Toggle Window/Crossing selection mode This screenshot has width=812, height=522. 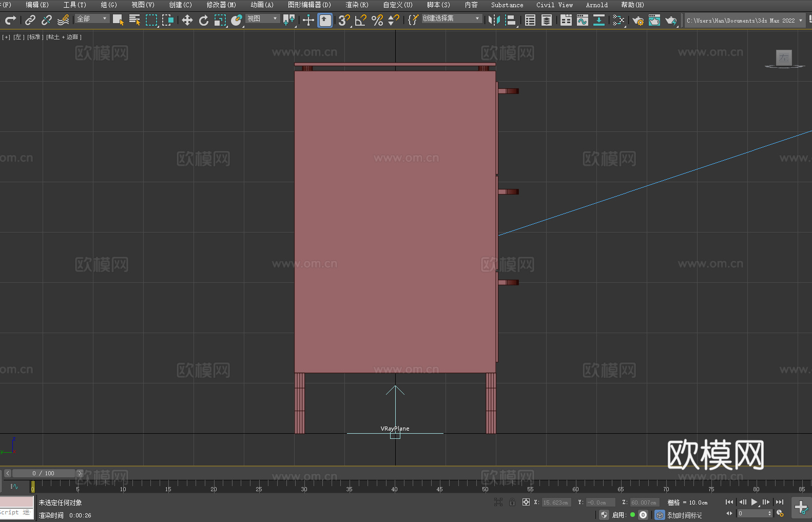click(x=168, y=20)
